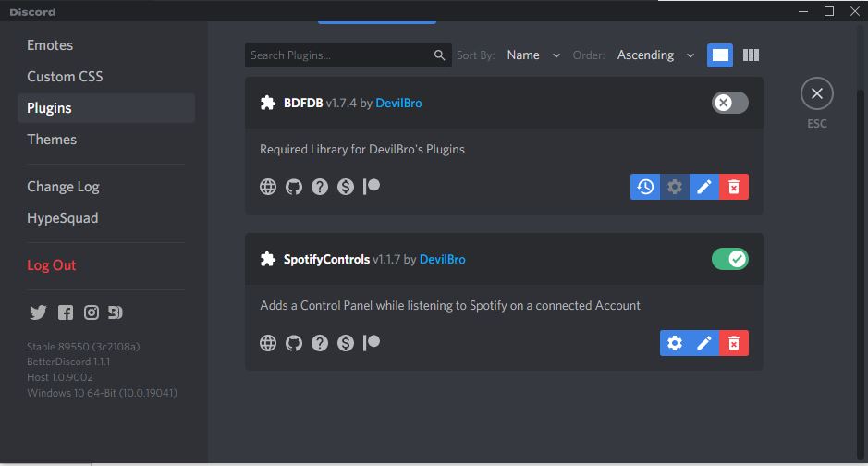Delete SpotifyControls plugin trash icon

coord(733,343)
